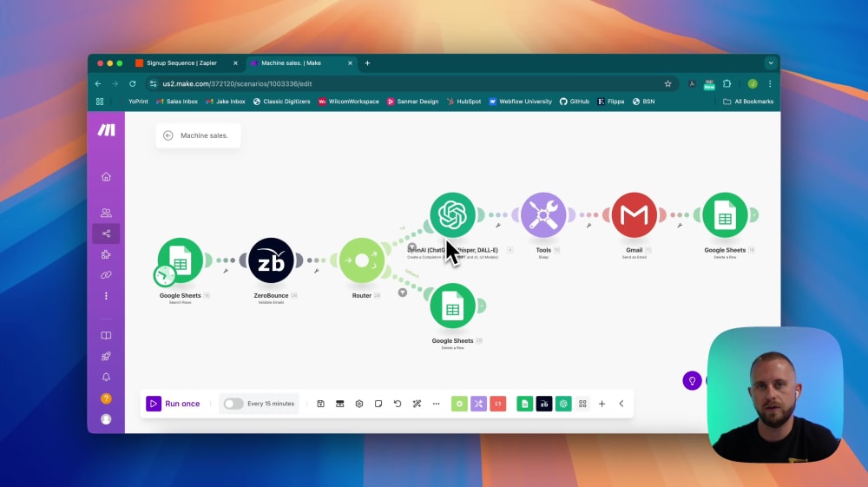Screen dimensions: 868x487
Task: Open the Webflow University bookmark
Action: [x=520, y=102]
